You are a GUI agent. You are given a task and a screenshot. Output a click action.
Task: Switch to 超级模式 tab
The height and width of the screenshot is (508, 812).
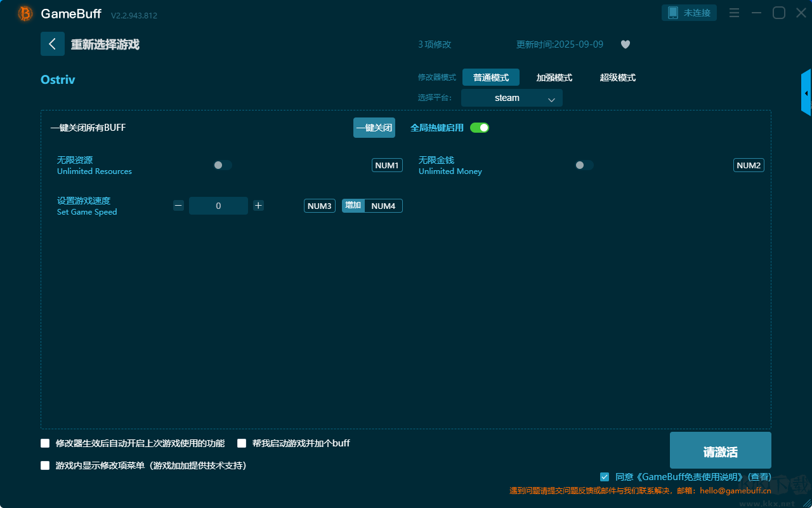[x=618, y=77]
